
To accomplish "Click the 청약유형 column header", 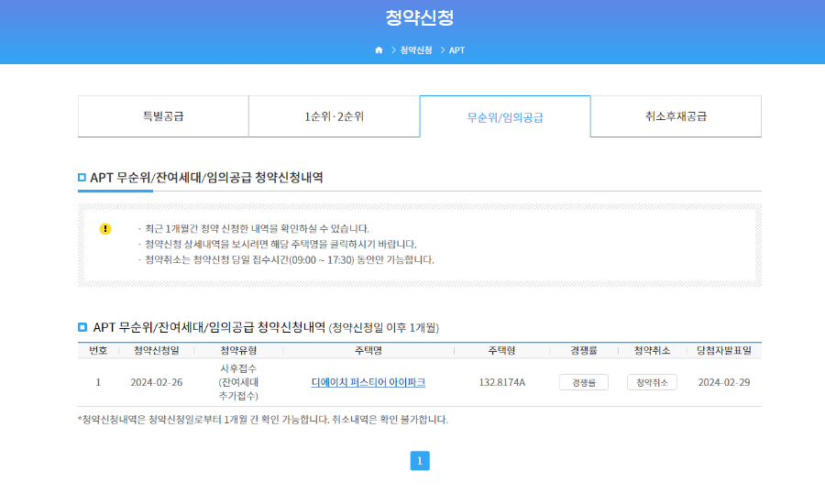I will 238,350.
